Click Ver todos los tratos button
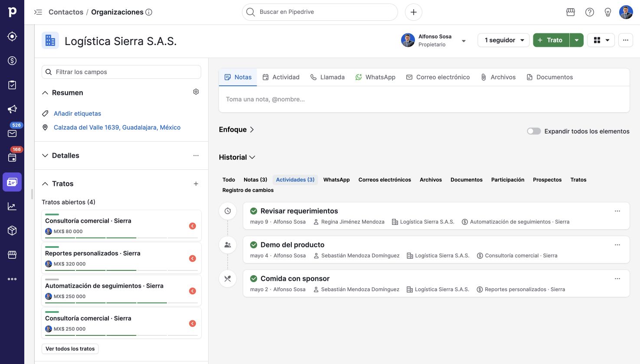The image size is (640, 364). tap(70, 349)
